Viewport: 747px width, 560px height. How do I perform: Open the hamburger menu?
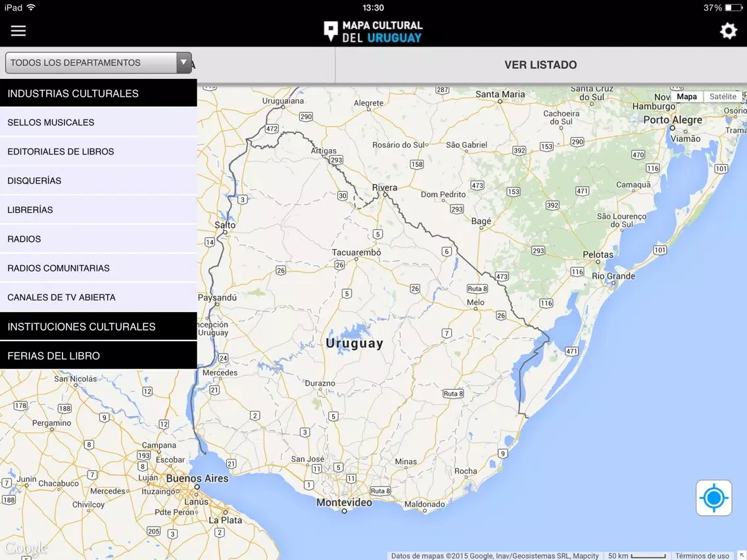click(18, 31)
